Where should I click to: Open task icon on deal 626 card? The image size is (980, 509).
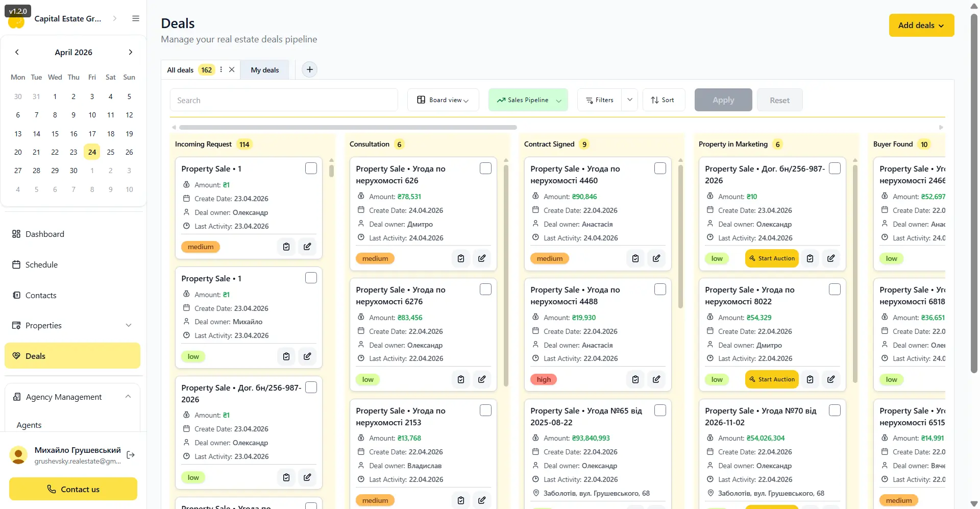pos(461,258)
